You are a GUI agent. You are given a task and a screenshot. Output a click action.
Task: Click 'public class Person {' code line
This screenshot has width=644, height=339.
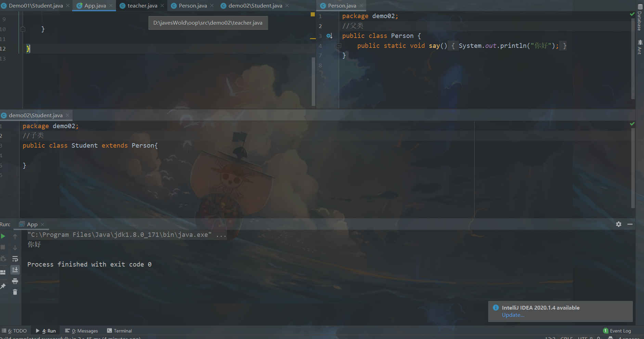382,36
